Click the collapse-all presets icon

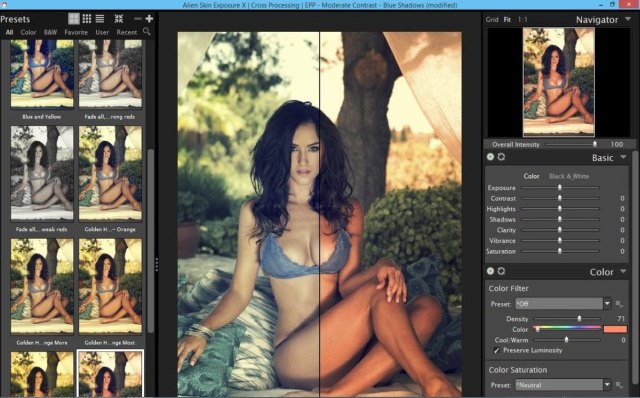pyautogui.click(x=119, y=19)
